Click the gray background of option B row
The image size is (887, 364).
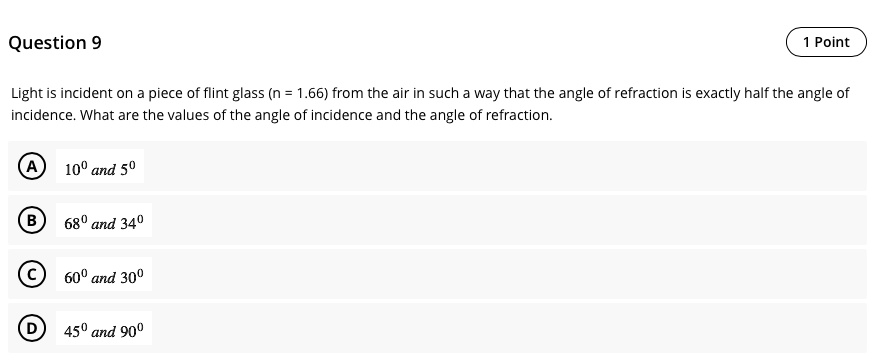point(503,220)
